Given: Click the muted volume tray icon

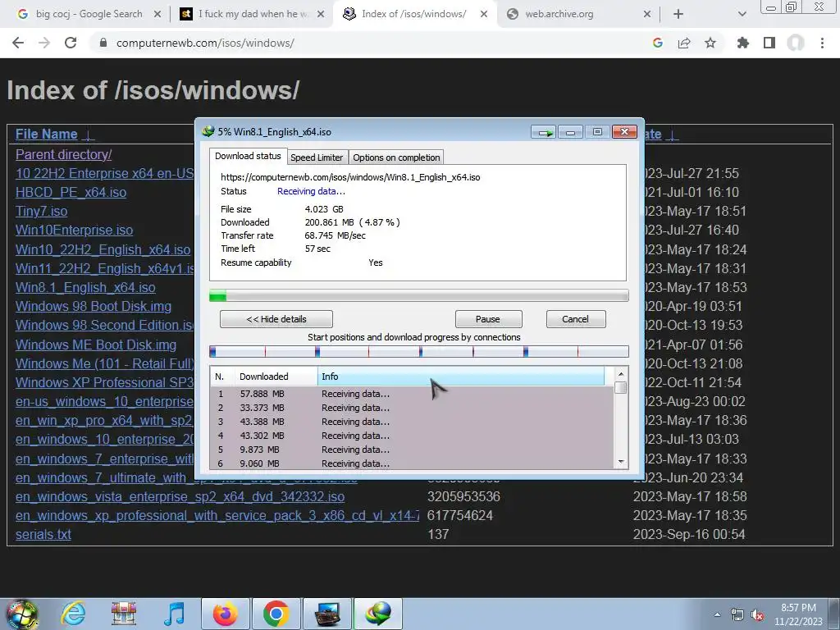Looking at the screenshot, I should click(757, 615).
